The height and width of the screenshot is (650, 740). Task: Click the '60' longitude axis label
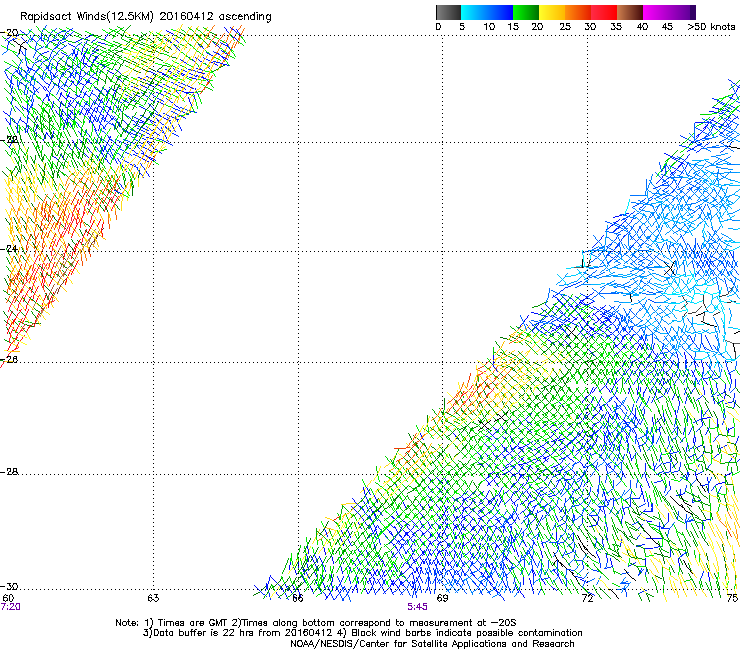pos(8,598)
